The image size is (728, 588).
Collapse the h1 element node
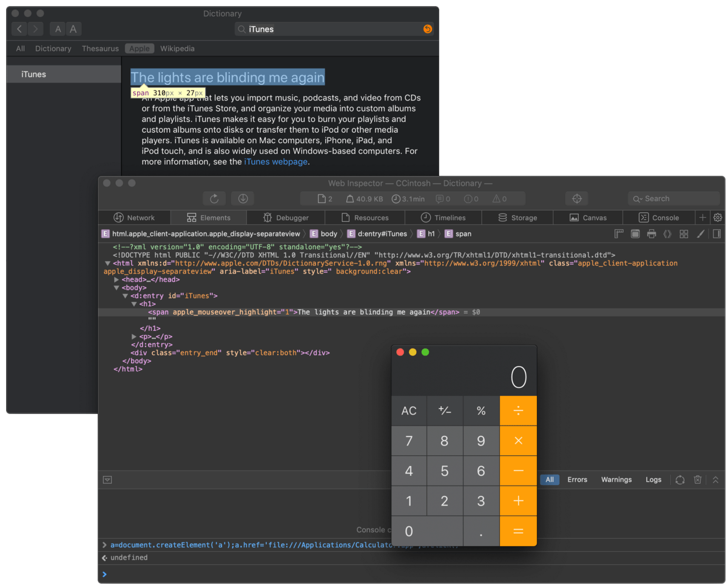tap(134, 304)
